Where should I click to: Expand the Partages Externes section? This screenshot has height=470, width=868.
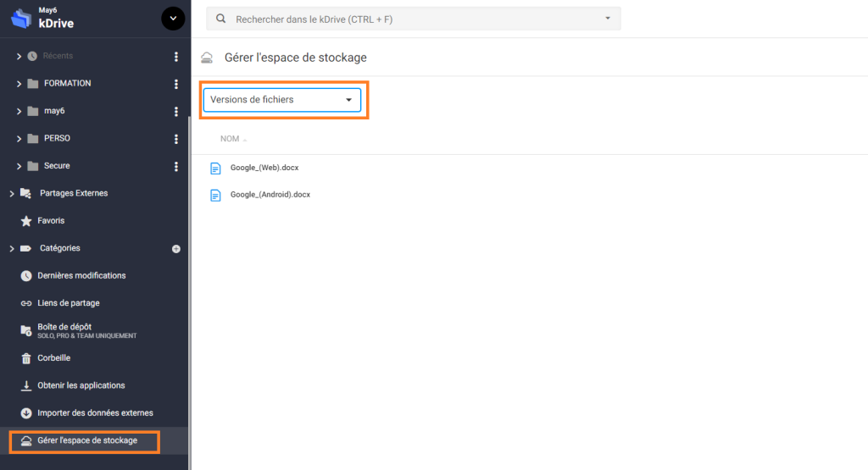click(x=12, y=194)
